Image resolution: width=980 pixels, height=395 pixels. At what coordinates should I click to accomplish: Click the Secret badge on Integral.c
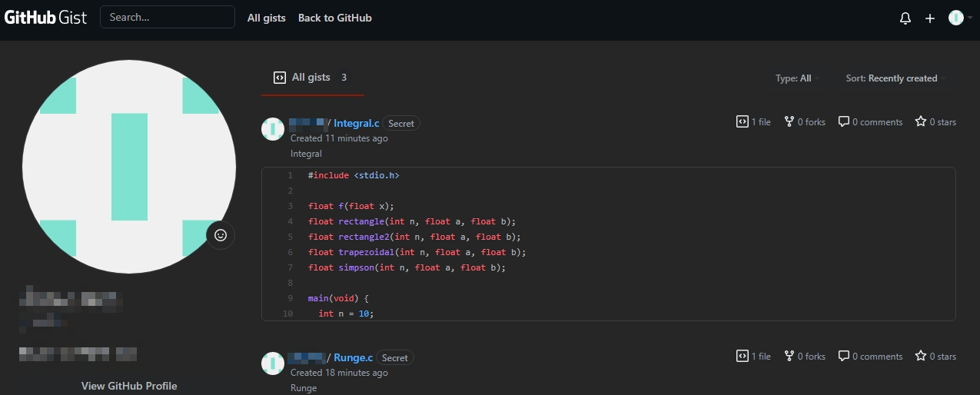pyautogui.click(x=401, y=124)
